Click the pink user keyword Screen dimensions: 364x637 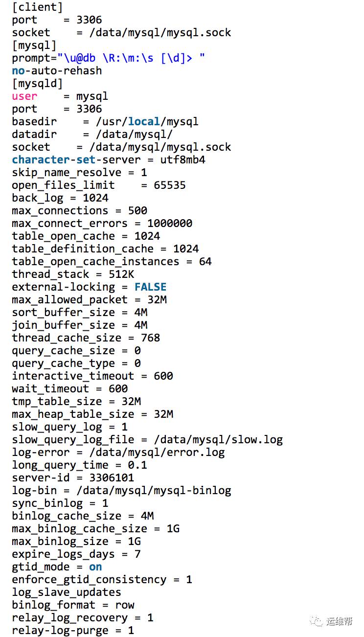24,96
